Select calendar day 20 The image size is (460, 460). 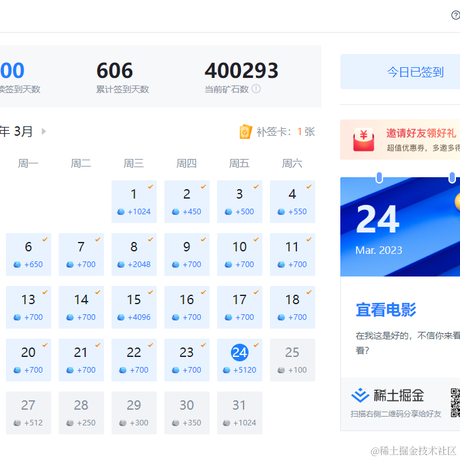click(28, 360)
